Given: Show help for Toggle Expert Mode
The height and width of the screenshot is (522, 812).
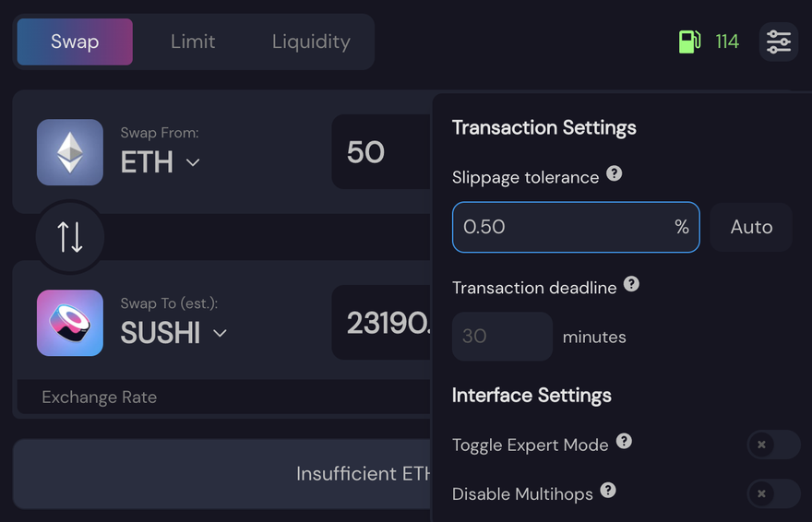Looking at the screenshot, I should point(624,441).
